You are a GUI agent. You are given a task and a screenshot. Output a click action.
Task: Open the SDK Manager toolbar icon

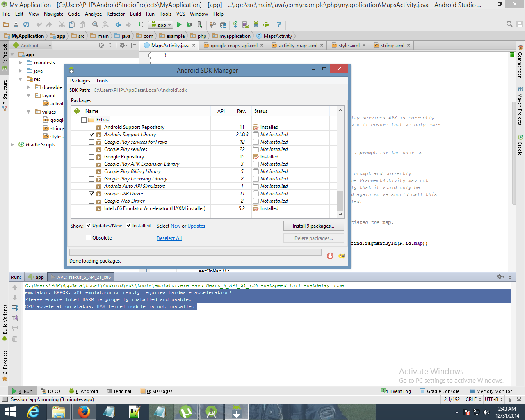(x=256, y=25)
